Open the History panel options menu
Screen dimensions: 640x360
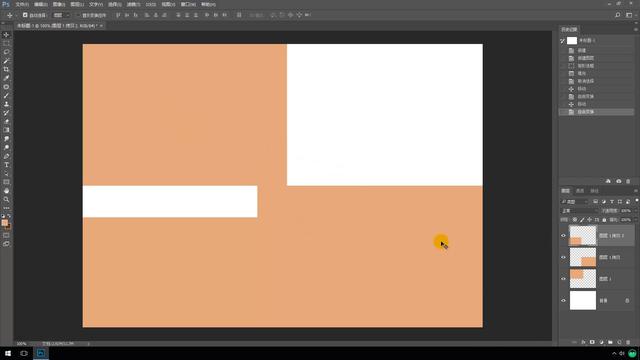coord(636,29)
